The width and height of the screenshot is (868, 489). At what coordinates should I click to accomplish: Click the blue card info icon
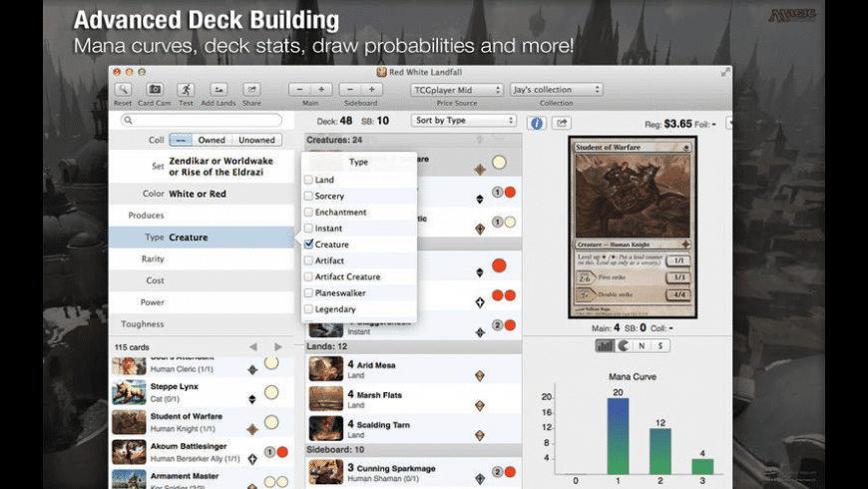point(537,124)
